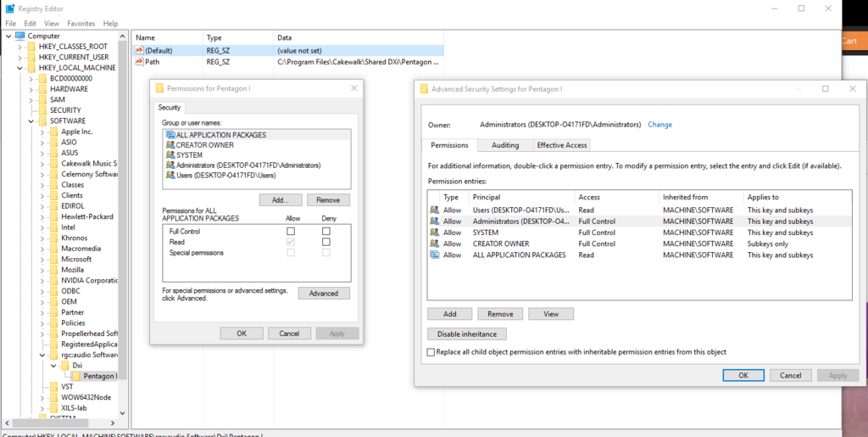Screen dimensions: 868x437
Task: Click the Change owner link
Action: click(659, 125)
